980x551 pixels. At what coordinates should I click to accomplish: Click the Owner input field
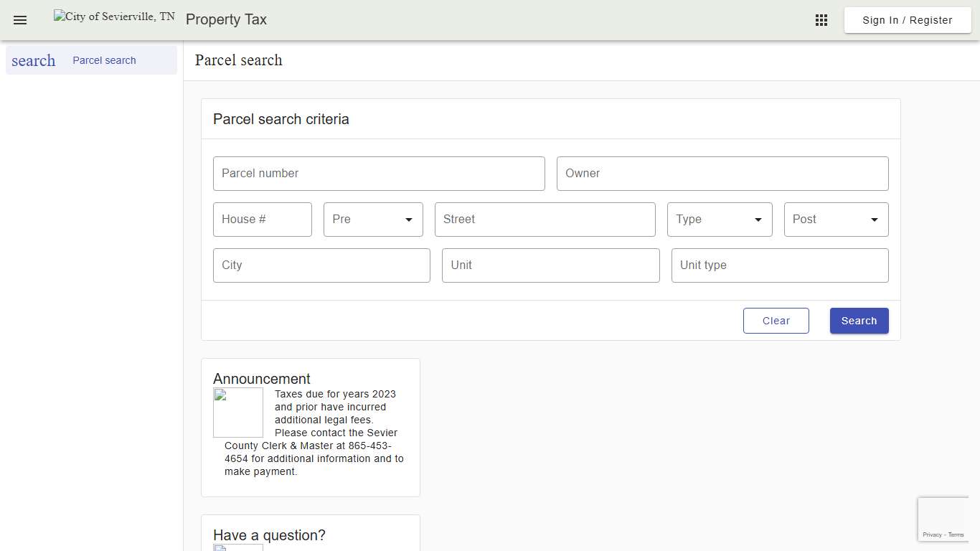pos(722,173)
